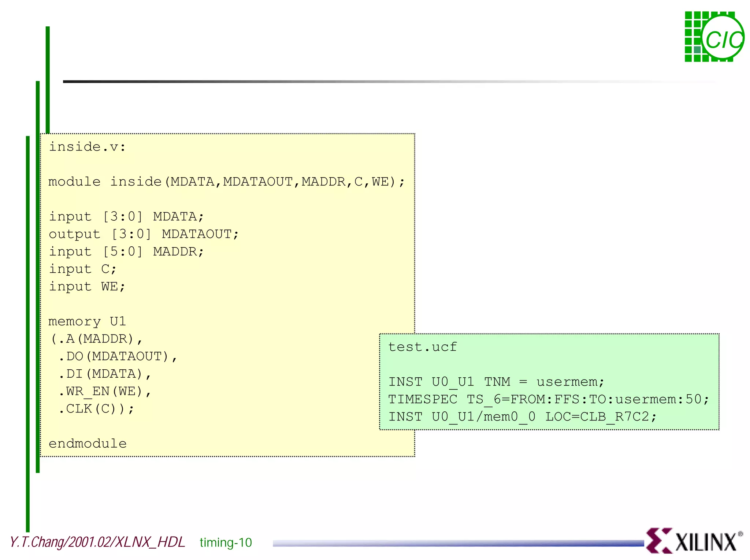Click 'input [5:0] MADDR;' line
The image size is (750, 560).
(x=126, y=252)
